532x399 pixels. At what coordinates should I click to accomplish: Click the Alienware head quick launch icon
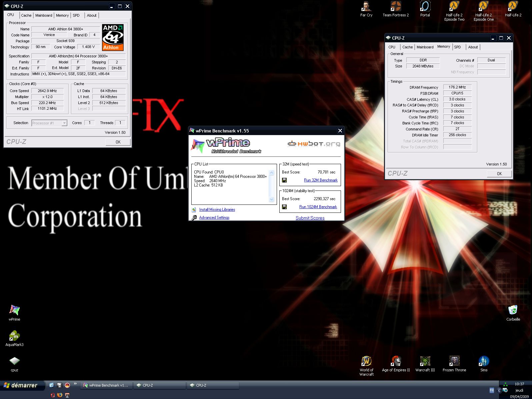click(59, 385)
